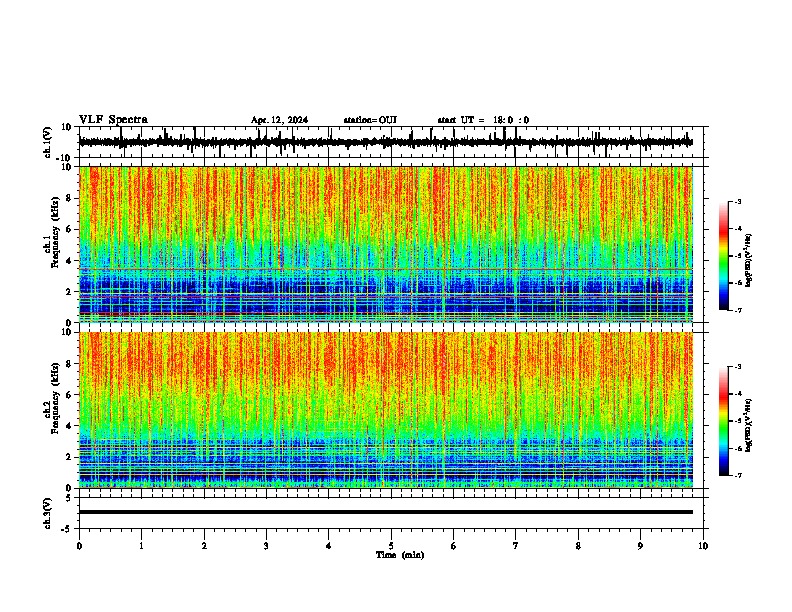The width and height of the screenshot is (792, 612).
Task: Click the "ch.3(V)" axis label
Action: click(48, 514)
